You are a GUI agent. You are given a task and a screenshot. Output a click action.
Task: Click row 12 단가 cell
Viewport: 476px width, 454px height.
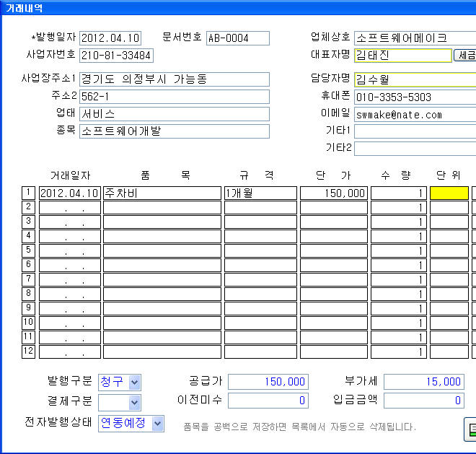tap(334, 352)
